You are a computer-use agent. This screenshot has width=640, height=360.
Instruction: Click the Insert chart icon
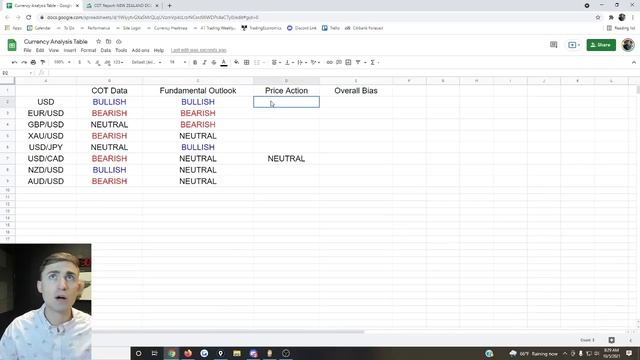(x=348, y=62)
